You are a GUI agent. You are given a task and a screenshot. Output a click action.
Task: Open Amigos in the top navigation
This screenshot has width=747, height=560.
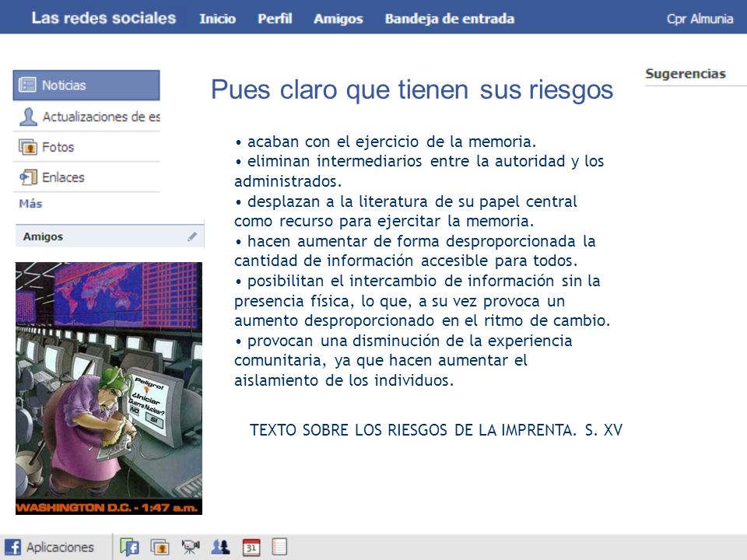[338, 19]
